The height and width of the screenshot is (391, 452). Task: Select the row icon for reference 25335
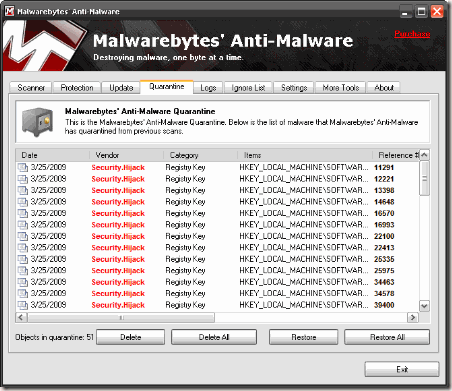23,259
